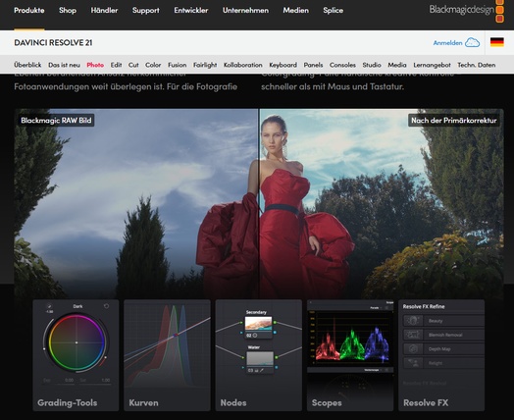
Task: Open Splice in top navigation
Action: click(x=334, y=11)
